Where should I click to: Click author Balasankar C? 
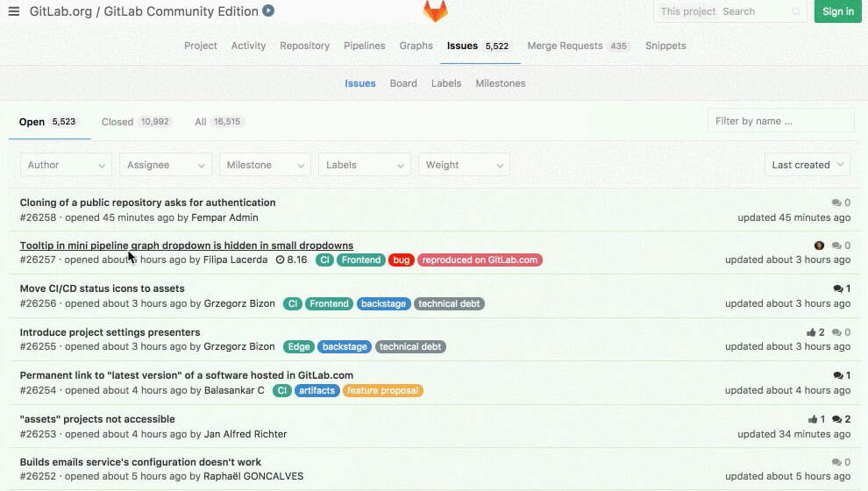234,390
